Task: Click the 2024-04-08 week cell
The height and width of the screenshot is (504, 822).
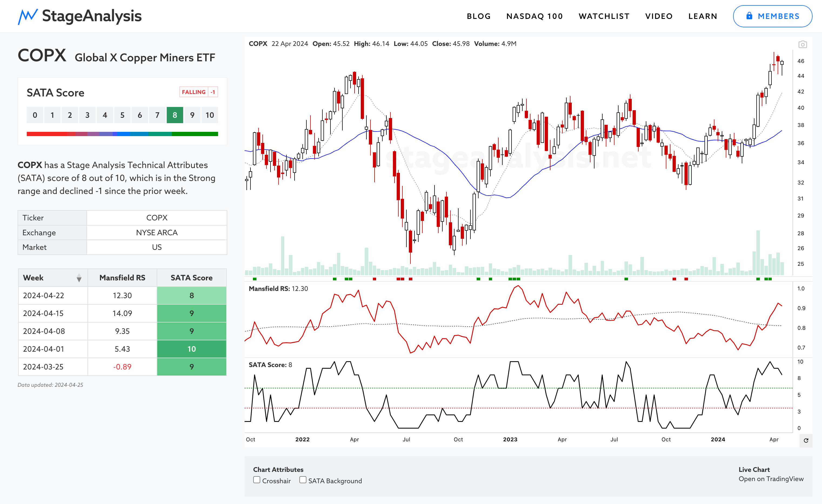Action: click(53, 331)
